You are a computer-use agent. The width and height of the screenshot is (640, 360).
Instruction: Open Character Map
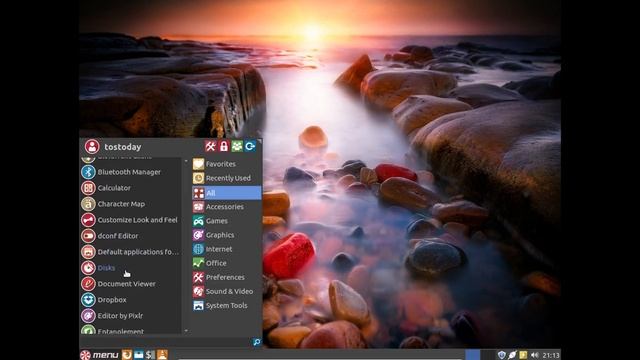130,204
